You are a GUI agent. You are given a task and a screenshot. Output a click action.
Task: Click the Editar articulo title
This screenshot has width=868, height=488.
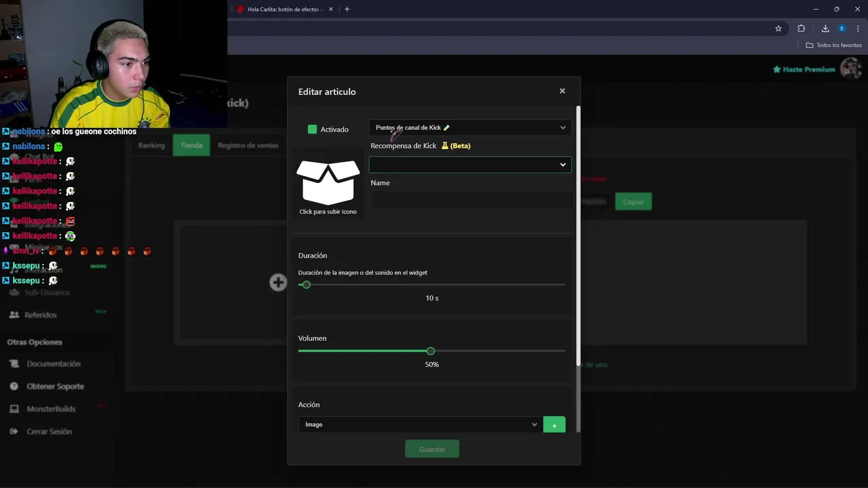pos(327,91)
